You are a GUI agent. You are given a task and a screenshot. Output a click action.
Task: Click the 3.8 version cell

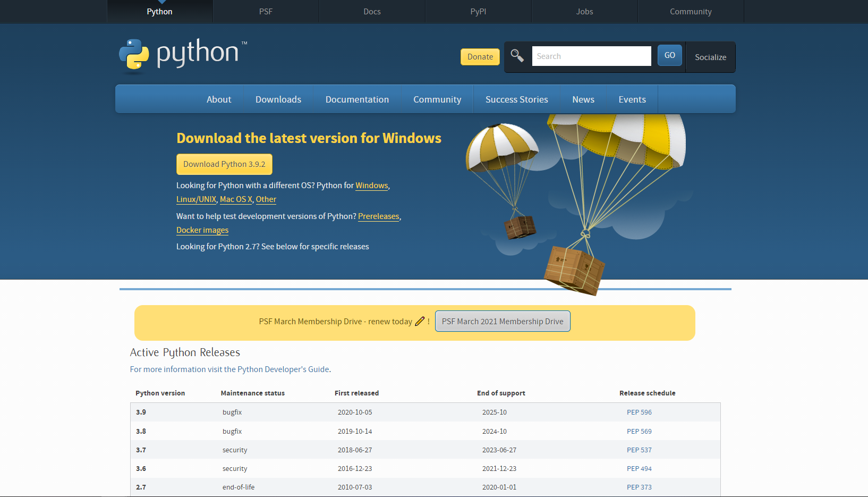pyautogui.click(x=141, y=432)
